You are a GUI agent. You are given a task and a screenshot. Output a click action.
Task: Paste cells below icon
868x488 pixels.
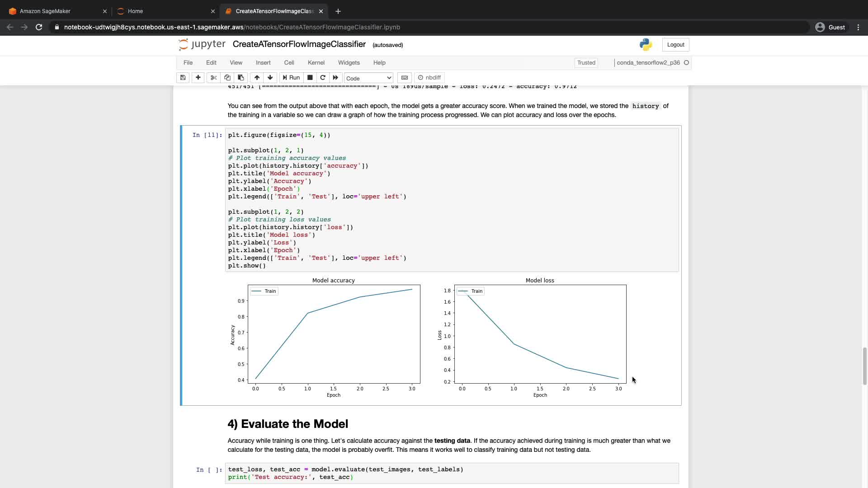(241, 78)
